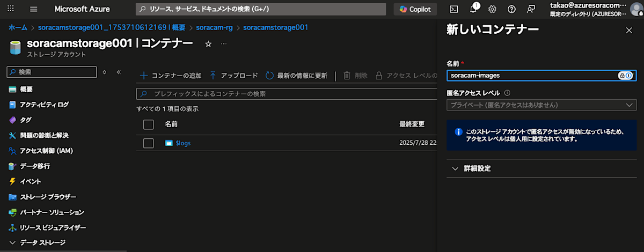Open soracam-rg breadcrumb link
This screenshot has width=644, height=252.
pyautogui.click(x=214, y=27)
